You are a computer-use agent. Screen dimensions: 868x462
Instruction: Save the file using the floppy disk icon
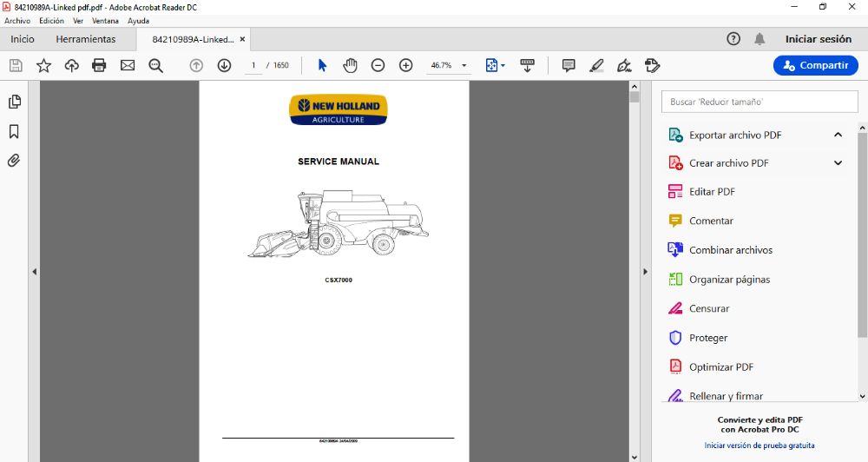[x=16, y=65]
